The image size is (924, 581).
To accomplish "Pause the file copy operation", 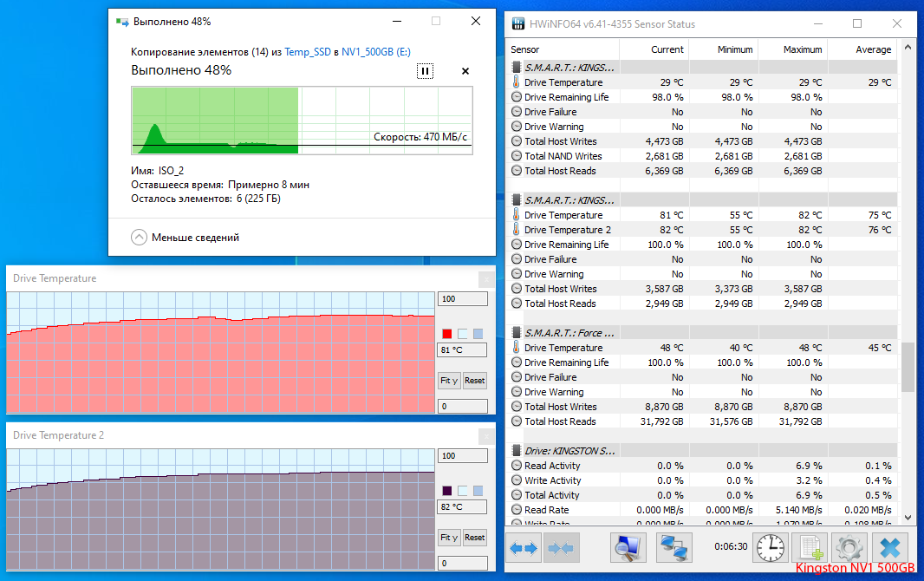I will pyautogui.click(x=425, y=71).
